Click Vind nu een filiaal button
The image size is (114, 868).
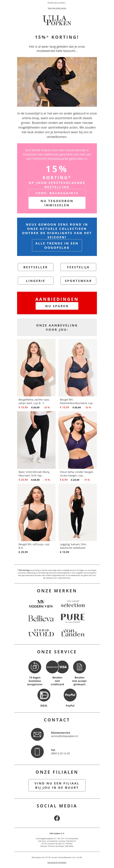pos(57,785)
